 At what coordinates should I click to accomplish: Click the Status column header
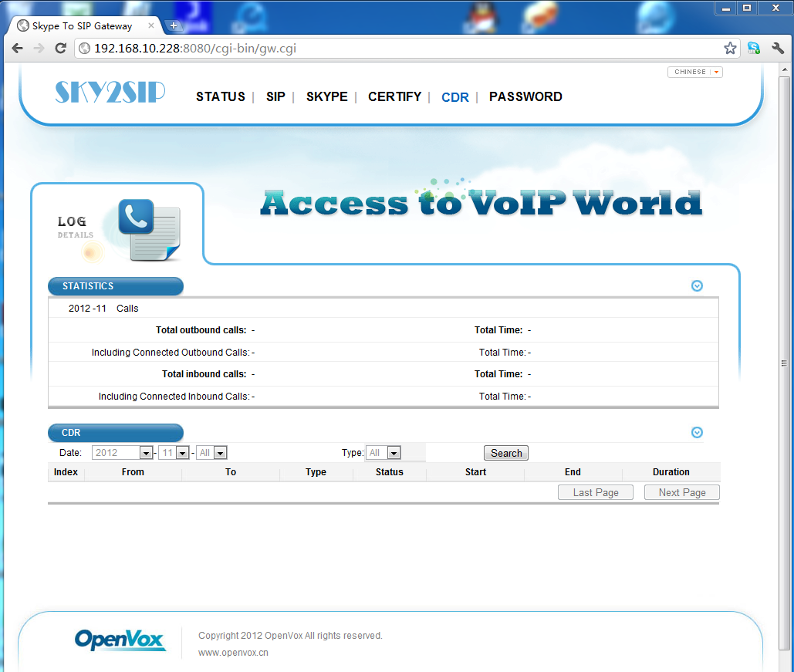[x=390, y=472]
